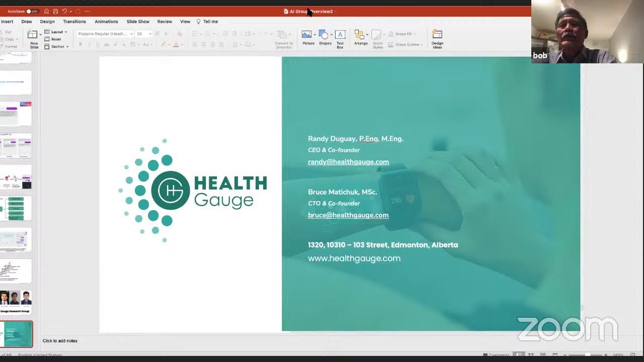
Task: Open the Shape Outline options
Action: pyautogui.click(x=405, y=44)
